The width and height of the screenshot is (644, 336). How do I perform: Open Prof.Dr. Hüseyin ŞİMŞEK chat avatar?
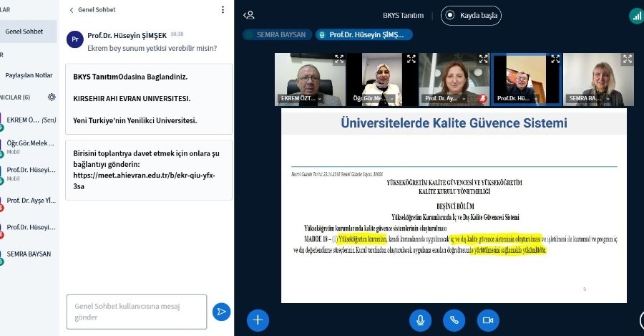[74, 39]
